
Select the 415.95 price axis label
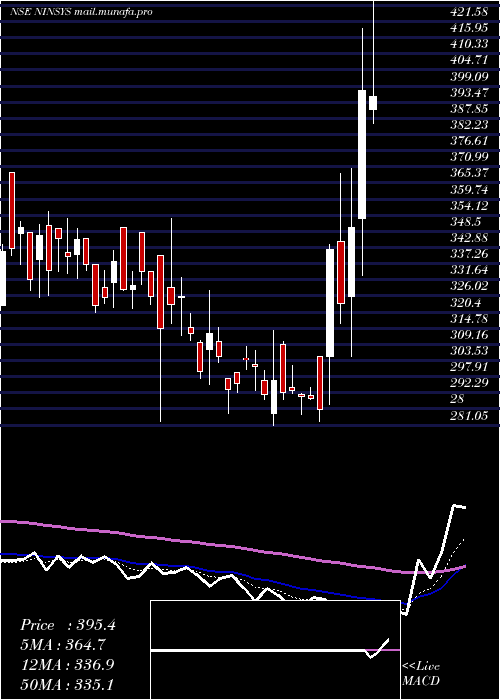(469, 28)
